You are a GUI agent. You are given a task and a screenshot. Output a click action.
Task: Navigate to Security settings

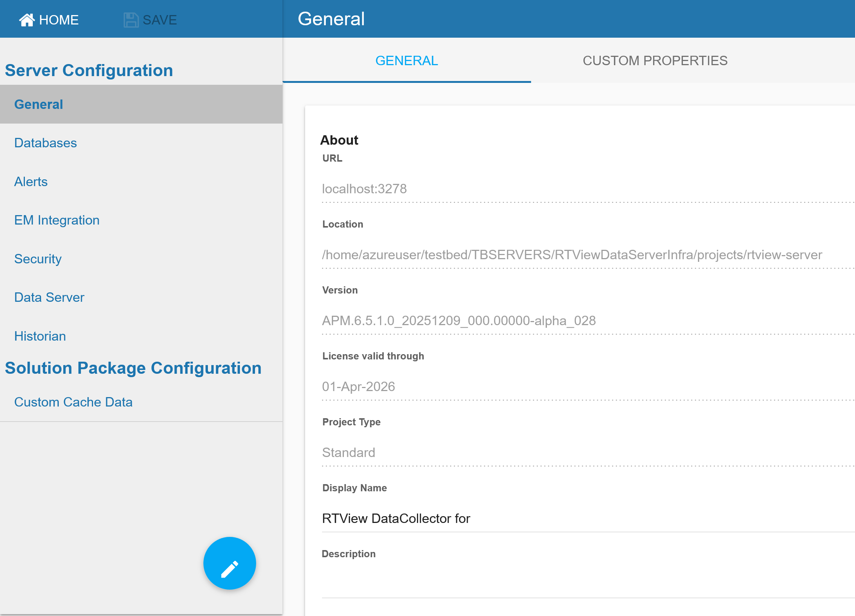click(38, 259)
